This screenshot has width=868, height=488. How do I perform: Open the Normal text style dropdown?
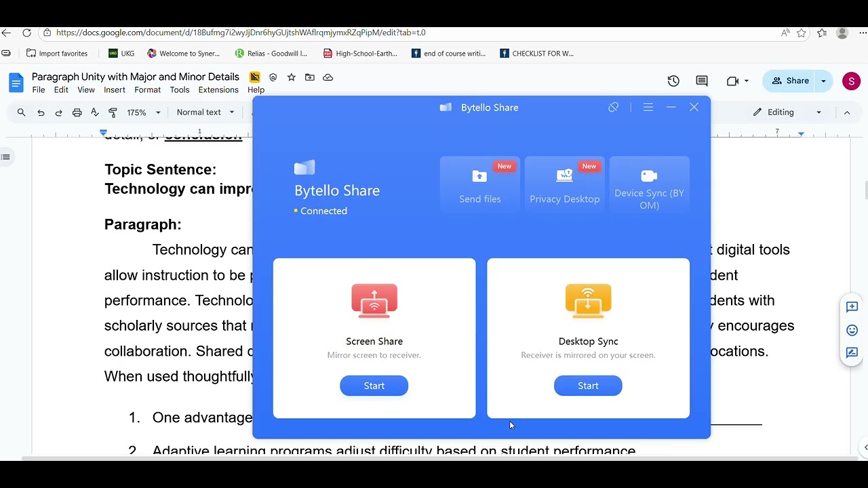click(x=205, y=113)
